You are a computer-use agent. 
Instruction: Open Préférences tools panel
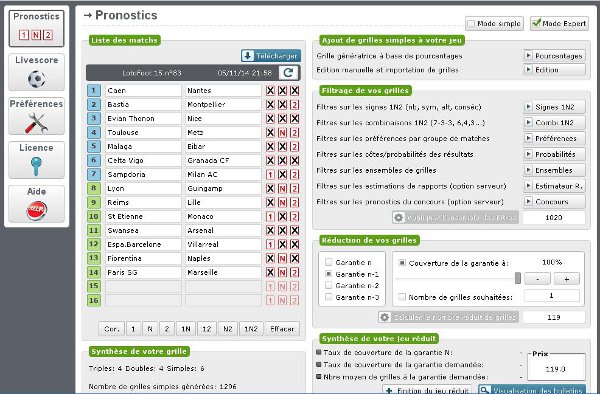tap(36, 116)
